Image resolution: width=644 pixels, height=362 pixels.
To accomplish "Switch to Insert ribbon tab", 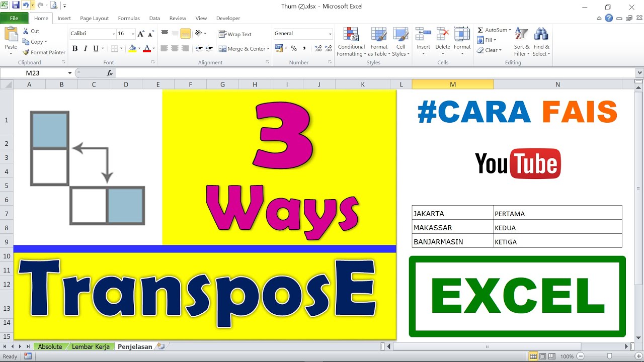I will (x=64, y=18).
